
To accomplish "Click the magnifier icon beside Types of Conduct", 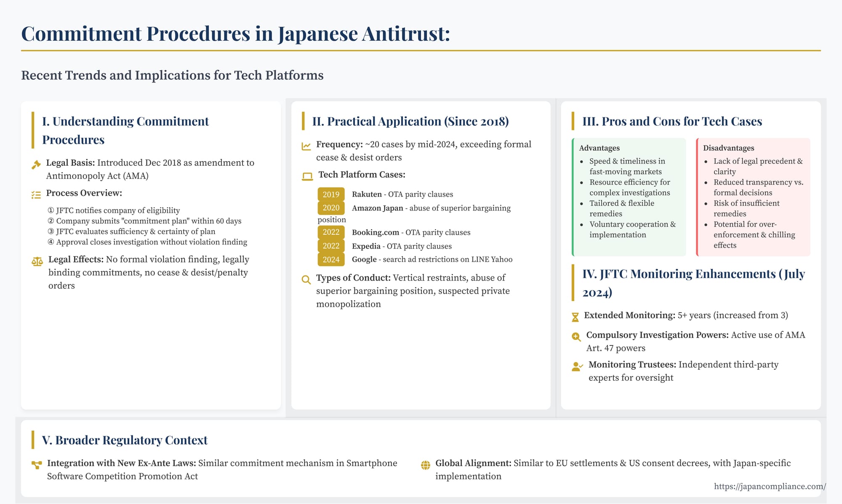I will 306,280.
